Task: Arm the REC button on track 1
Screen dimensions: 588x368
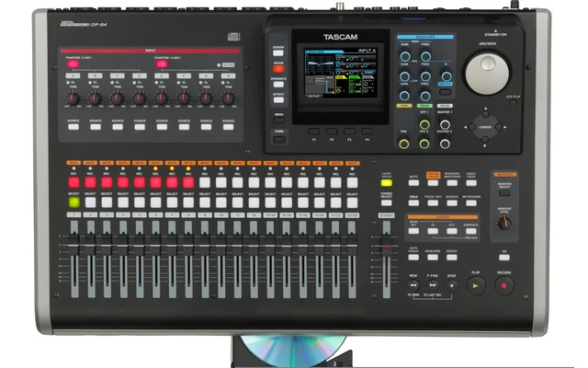Action: 73,182
